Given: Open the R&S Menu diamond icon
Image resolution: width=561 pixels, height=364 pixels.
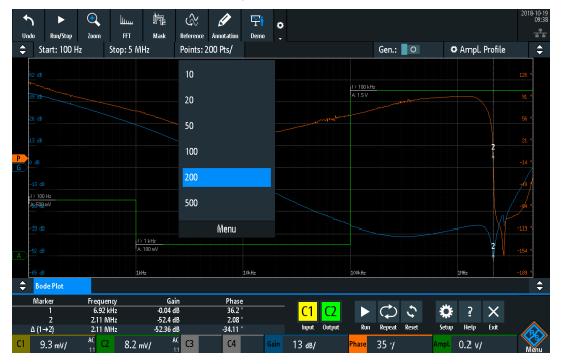Looking at the screenshot, I should point(534,337).
